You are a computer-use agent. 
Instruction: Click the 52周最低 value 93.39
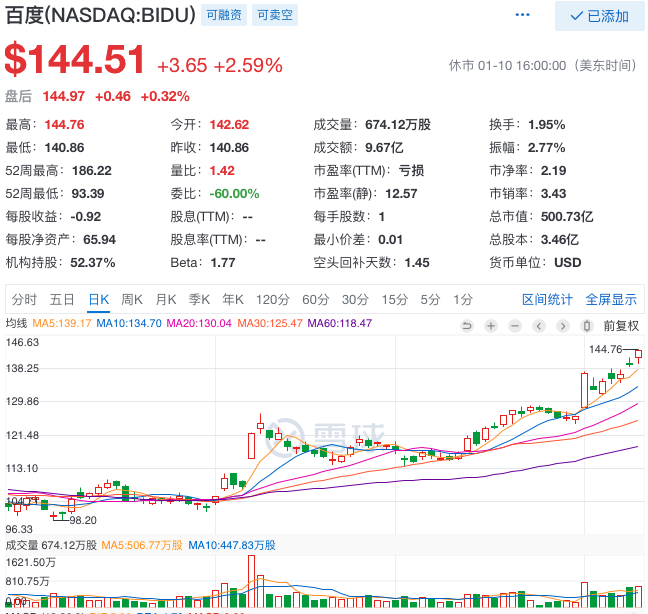tap(88, 193)
